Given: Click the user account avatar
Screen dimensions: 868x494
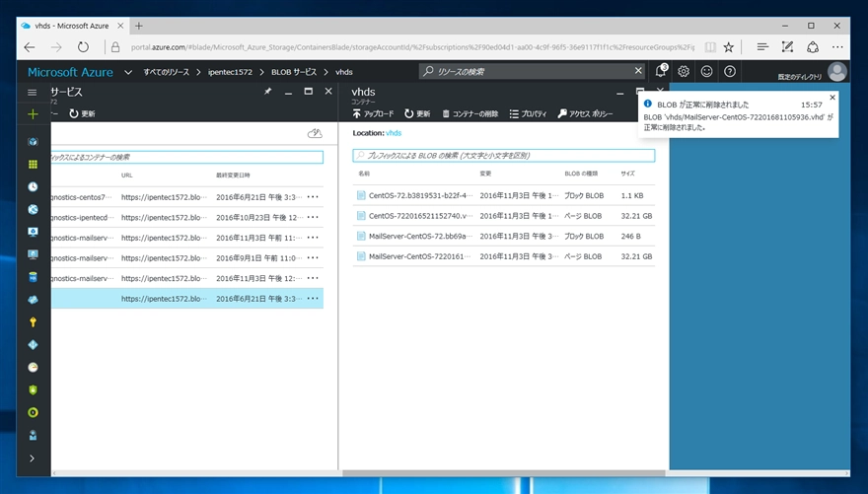Looking at the screenshot, I should 837,71.
